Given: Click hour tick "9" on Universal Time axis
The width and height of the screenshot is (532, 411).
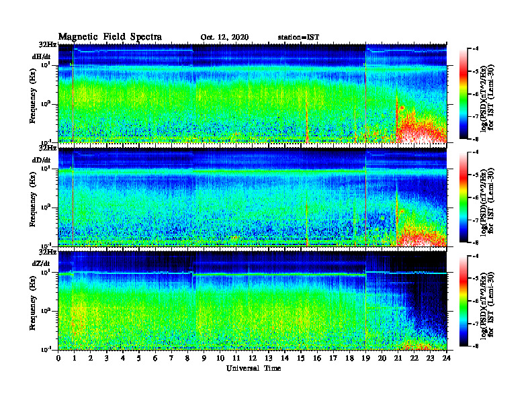Looking at the screenshot, I should pos(204,358).
